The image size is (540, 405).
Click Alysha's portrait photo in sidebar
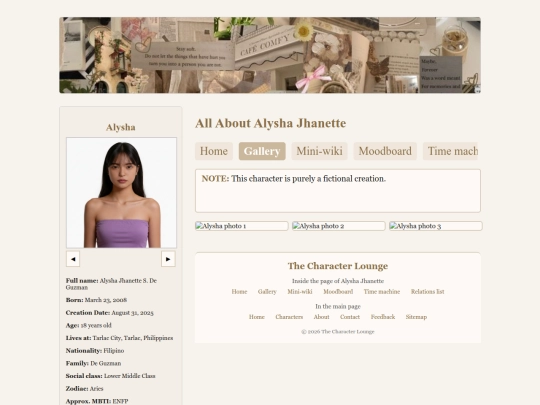(121, 193)
